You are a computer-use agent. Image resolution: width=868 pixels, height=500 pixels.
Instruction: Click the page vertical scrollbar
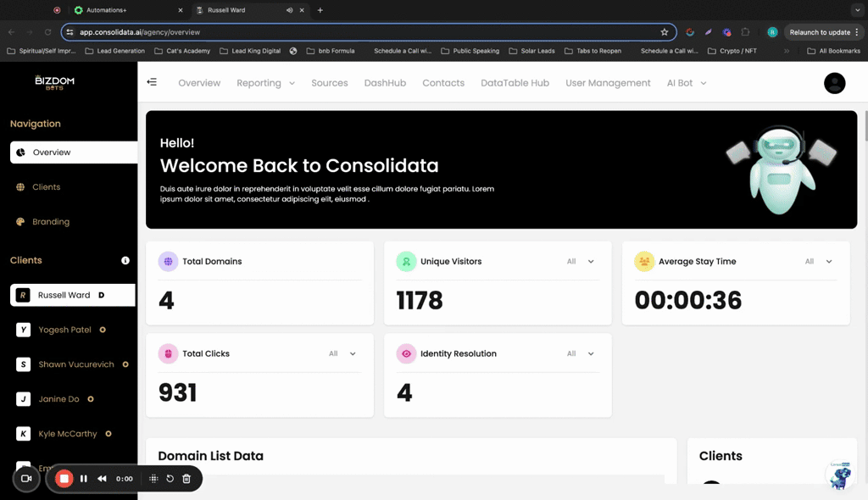(x=865, y=126)
